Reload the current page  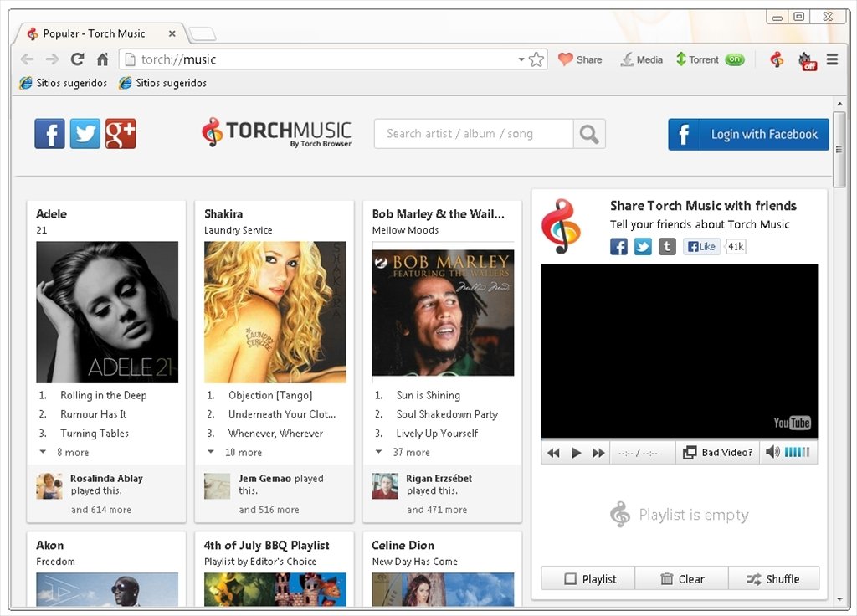pos(78,59)
